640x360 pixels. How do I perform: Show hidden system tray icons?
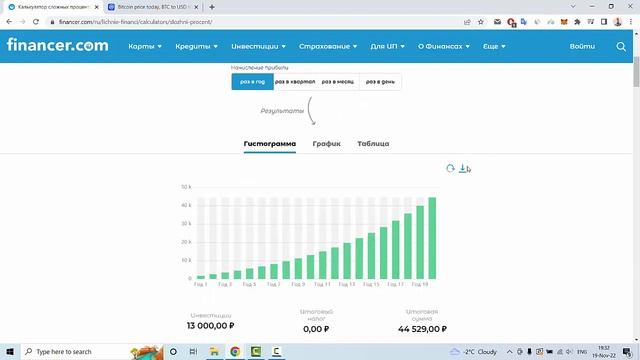pyautogui.click(x=509, y=351)
